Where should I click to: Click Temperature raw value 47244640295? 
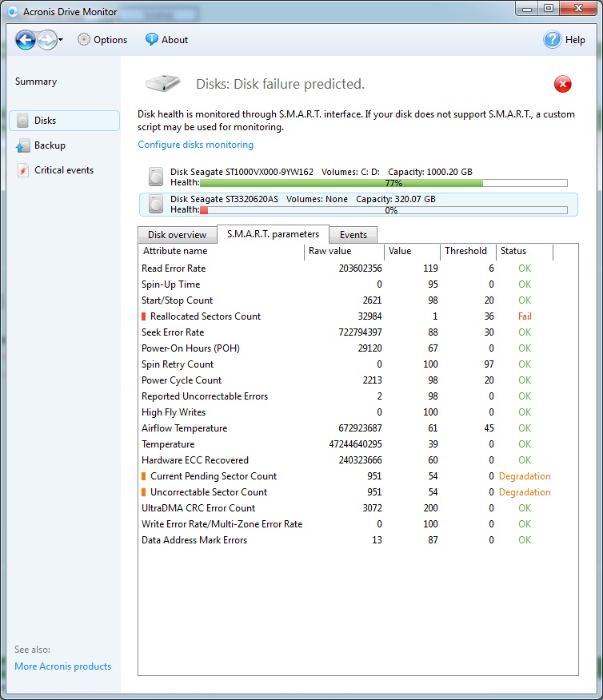tap(356, 444)
